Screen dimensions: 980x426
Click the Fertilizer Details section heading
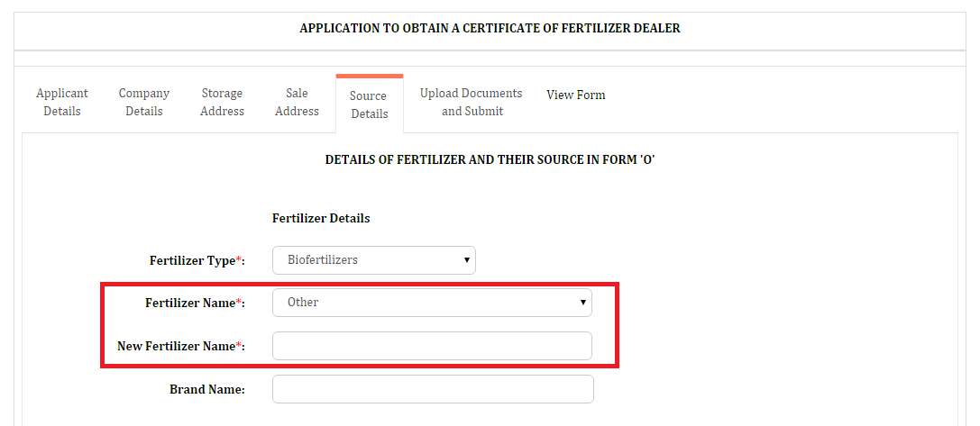321,219
